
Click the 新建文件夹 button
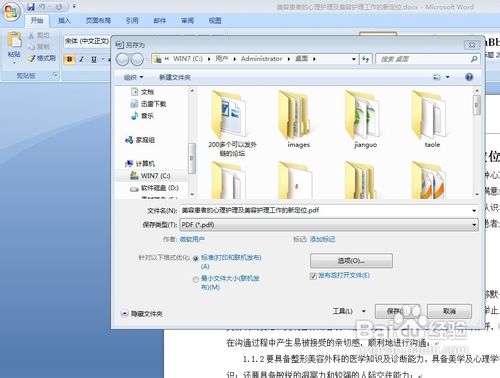point(175,77)
